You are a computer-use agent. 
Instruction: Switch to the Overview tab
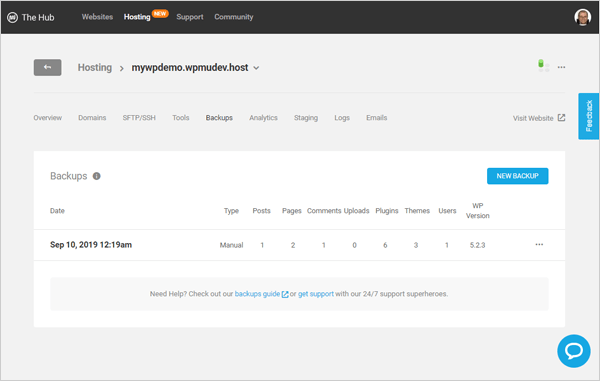coord(47,118)
